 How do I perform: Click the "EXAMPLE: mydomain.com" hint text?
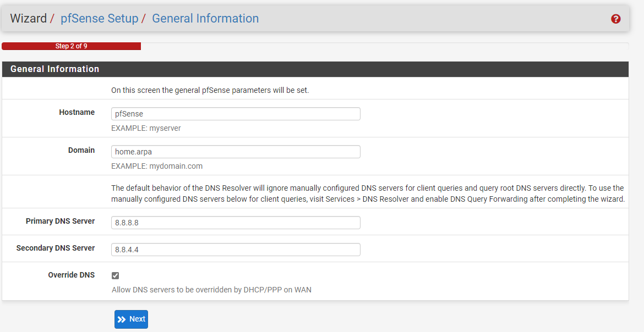157,166
